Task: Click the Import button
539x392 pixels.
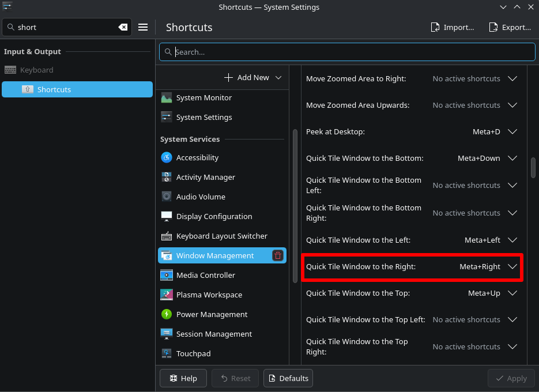Action: (453, 27)
